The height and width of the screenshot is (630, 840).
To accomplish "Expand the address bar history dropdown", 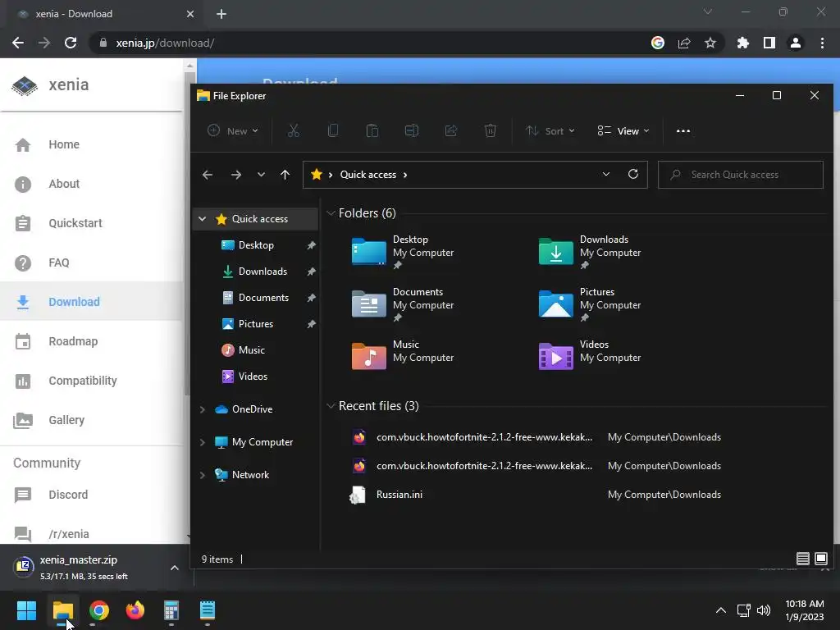I will pyautogui.click(x=606, y=174).
